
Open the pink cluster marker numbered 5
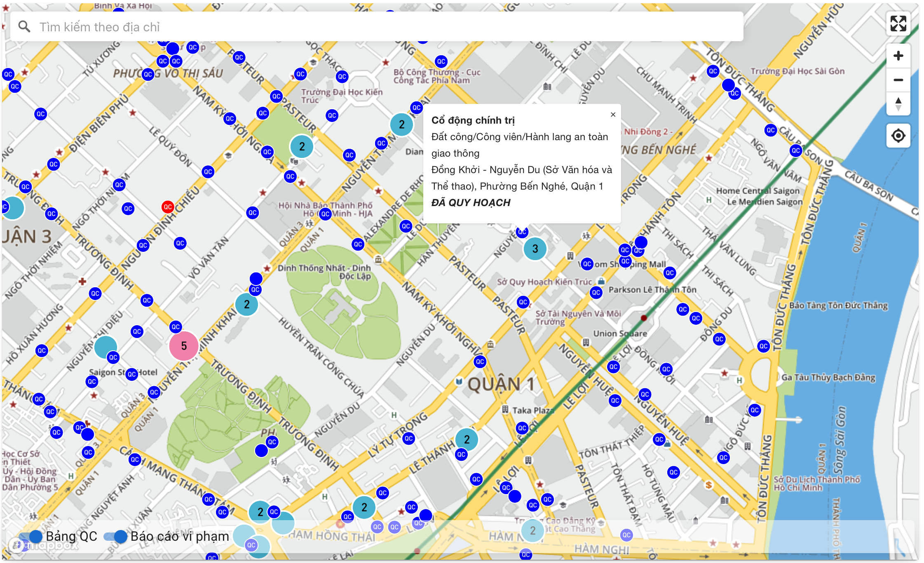[184, 346]
